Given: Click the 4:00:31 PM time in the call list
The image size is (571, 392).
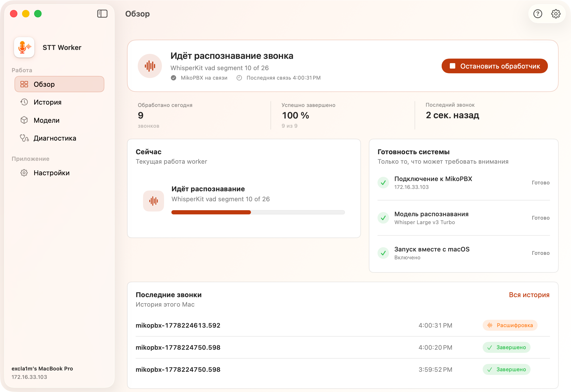Looking at the screenshot, I should (435, 325).
